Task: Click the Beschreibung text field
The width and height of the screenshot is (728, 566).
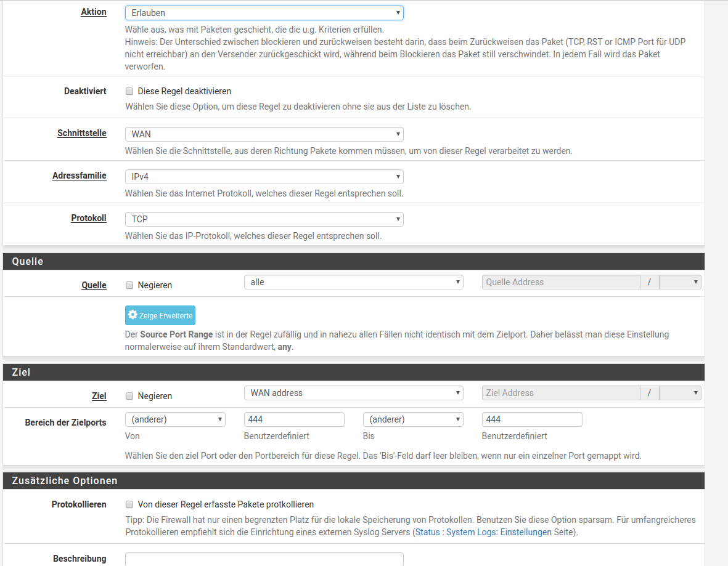Action: pos(264,559)
